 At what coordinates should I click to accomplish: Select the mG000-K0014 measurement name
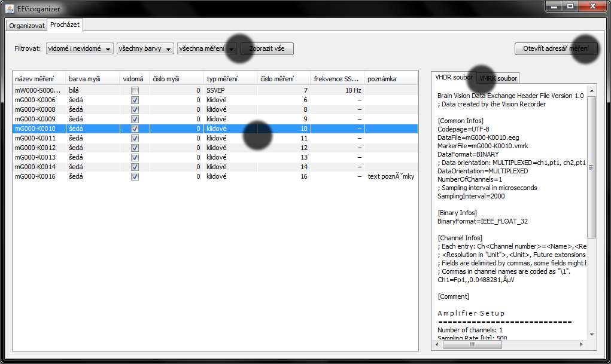coord(35,167)
